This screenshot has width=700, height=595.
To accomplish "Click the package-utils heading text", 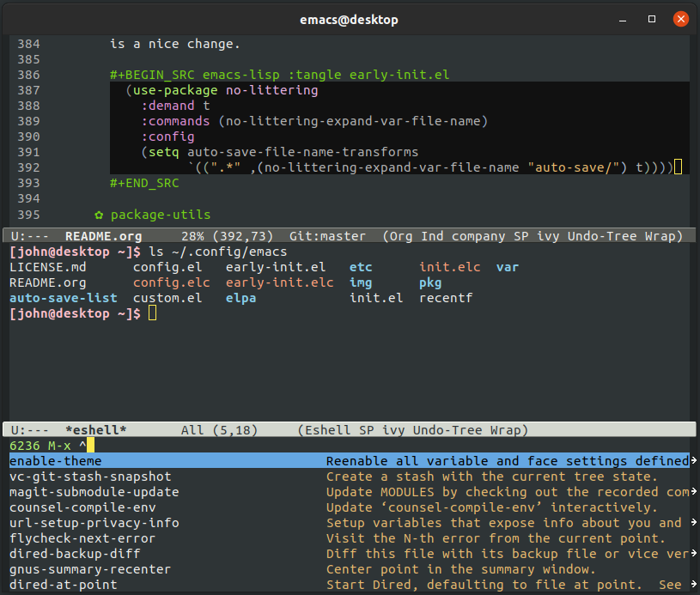I will click(x=161, y=215).
